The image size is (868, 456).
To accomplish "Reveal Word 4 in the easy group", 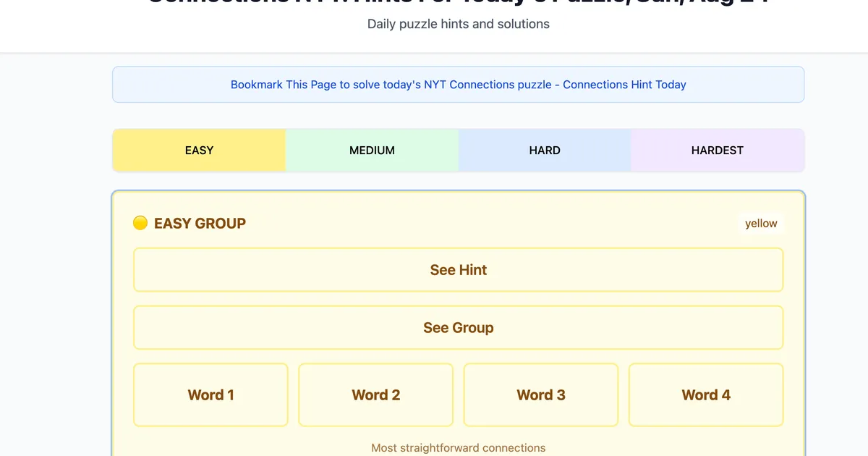I will pos(705,394).
